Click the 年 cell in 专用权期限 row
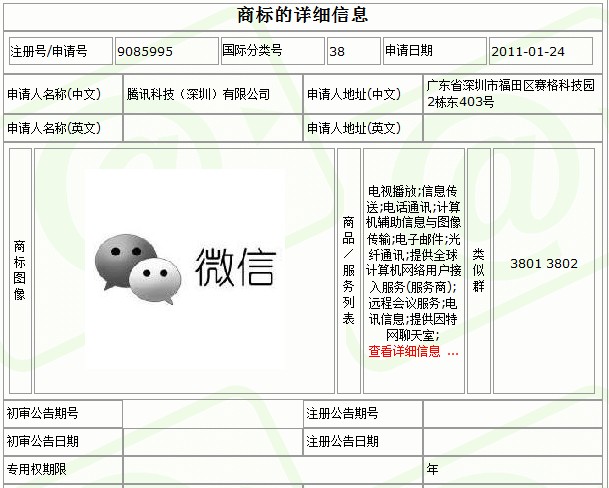The image size is (609, 488). 512,469
